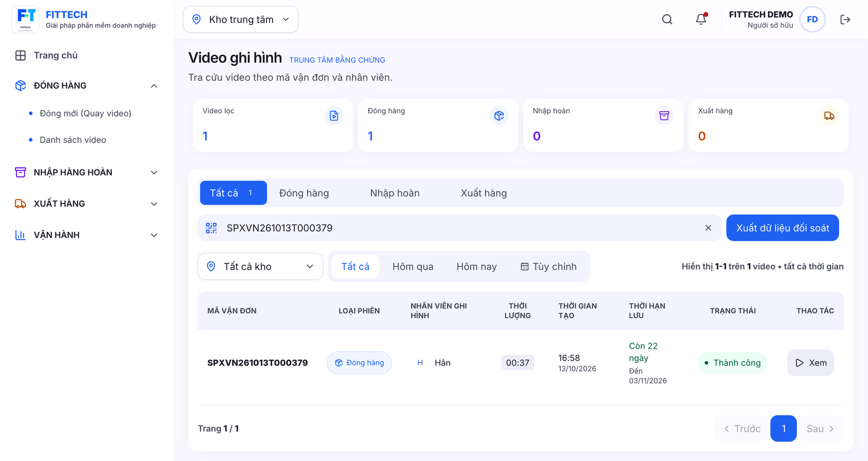This screenshot has height=461, width=868.
Task: Click the Trang chủ dashboard icon
Action: [x=21, y=55]
